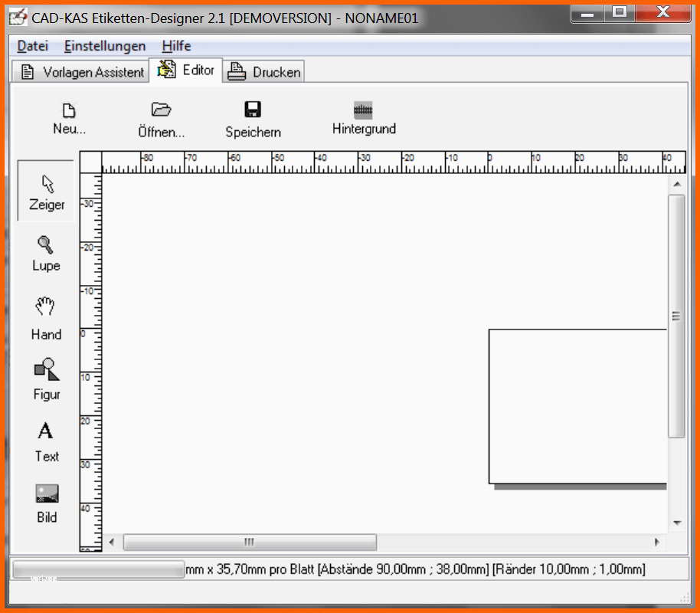Open a file with Öffnen icon
Viewport: 700px width, 613px height.
[x=161, y=118]
